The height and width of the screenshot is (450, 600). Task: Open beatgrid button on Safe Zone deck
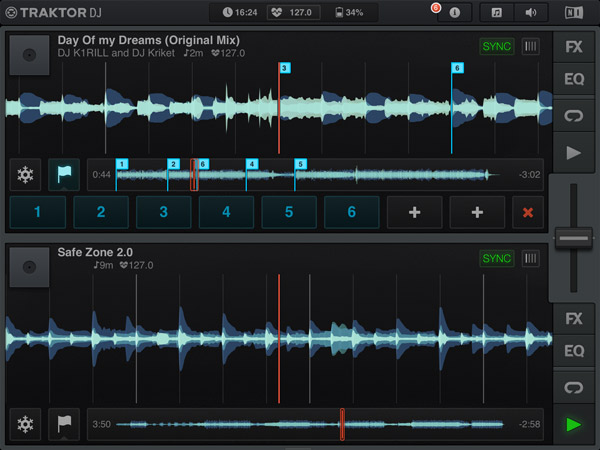530,259
